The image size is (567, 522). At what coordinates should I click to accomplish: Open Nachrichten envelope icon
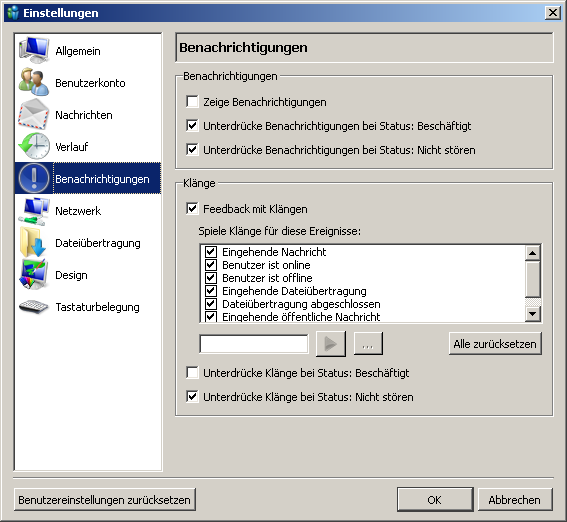[x=34, y=115]
